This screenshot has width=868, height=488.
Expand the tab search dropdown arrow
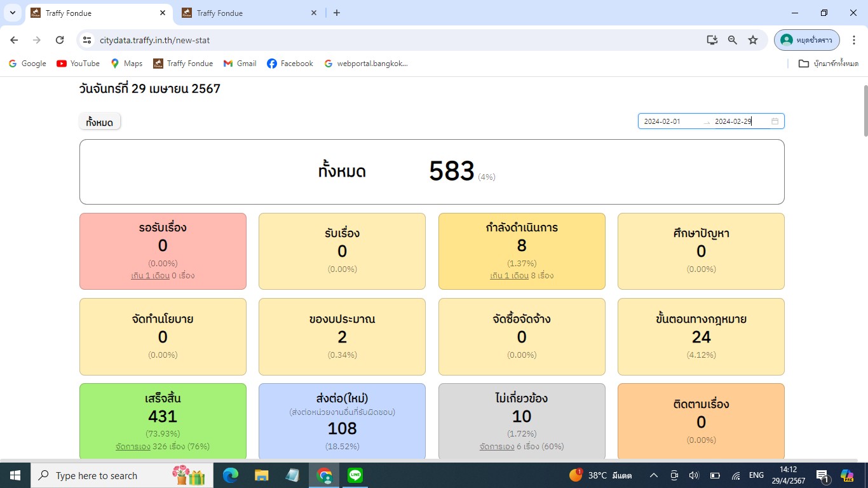tap(13, 13)
